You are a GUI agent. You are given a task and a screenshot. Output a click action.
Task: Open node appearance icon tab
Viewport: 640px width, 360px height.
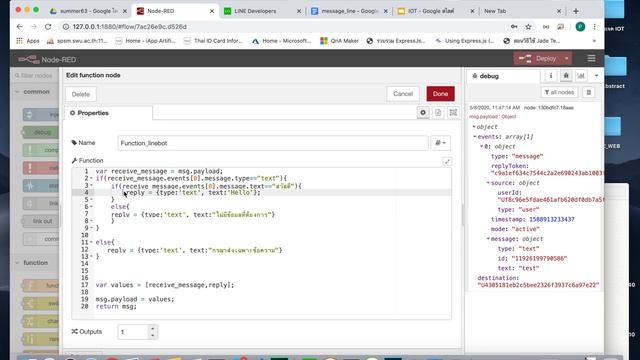(453, 113)
